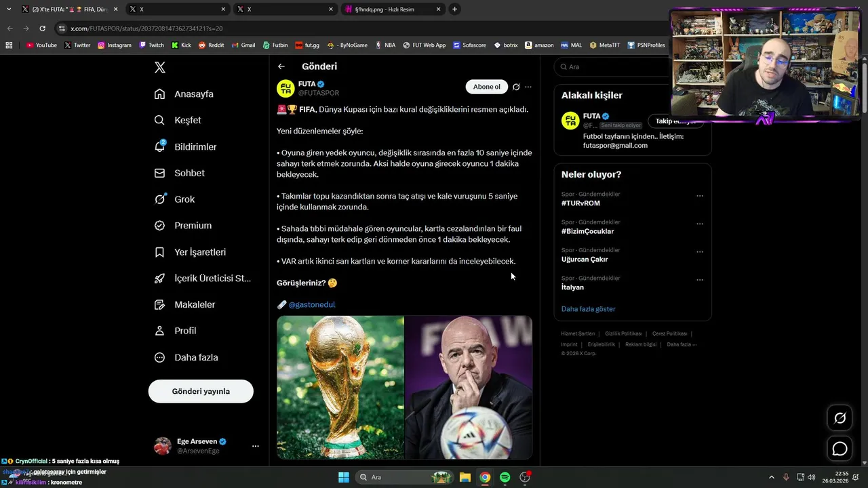This screenshot has width=868, height=488.
Task: Open Bildirimler notifications
Action: (x=185, y=146)
